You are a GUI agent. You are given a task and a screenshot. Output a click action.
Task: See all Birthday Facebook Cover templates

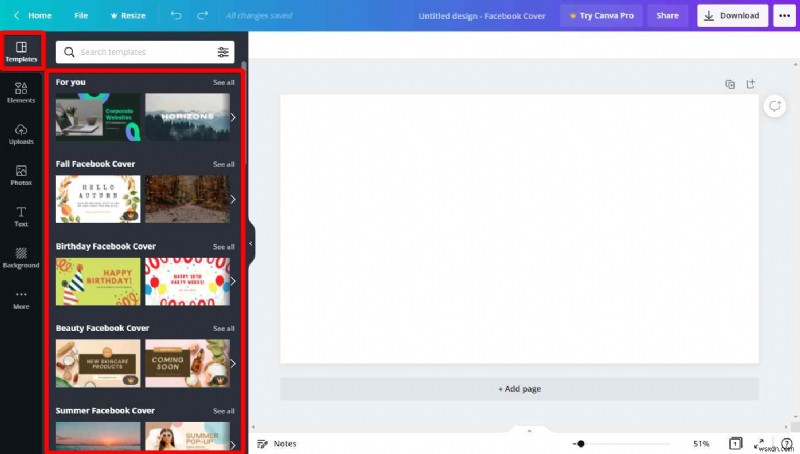click(223, 247)
